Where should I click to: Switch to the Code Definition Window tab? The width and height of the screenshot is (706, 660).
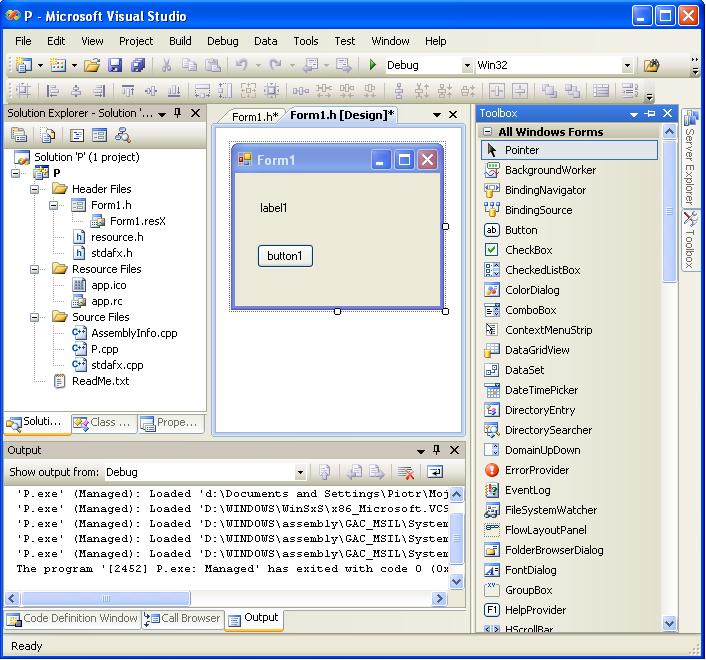(72, 619)
